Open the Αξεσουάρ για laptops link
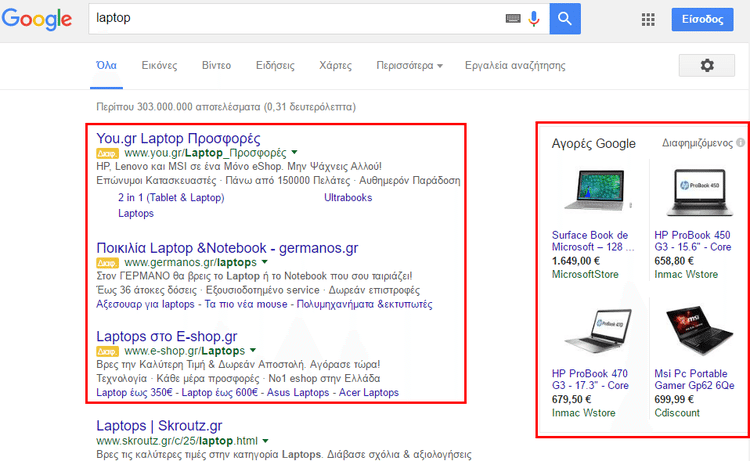Image resolution: width=750 pixels, height=461 pixels. pos(145,304)
